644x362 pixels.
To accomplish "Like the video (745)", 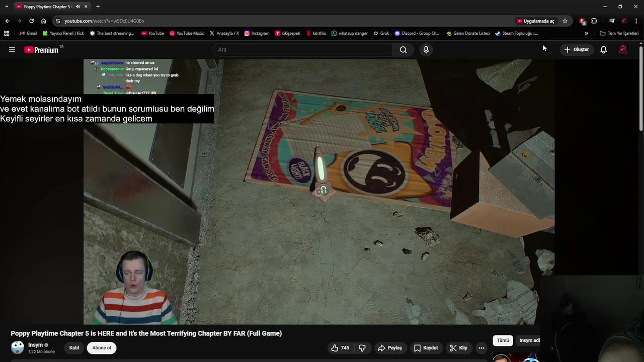I will [x=340, y=348].
